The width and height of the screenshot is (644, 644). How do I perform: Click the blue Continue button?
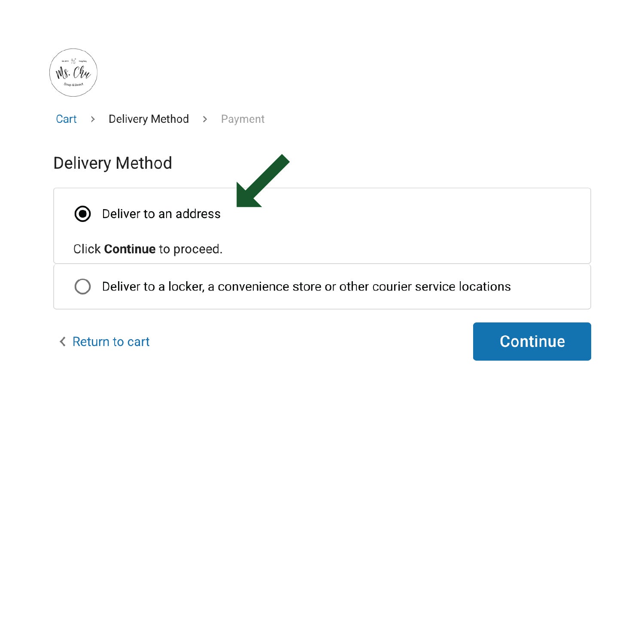click(x=532, y=341)
